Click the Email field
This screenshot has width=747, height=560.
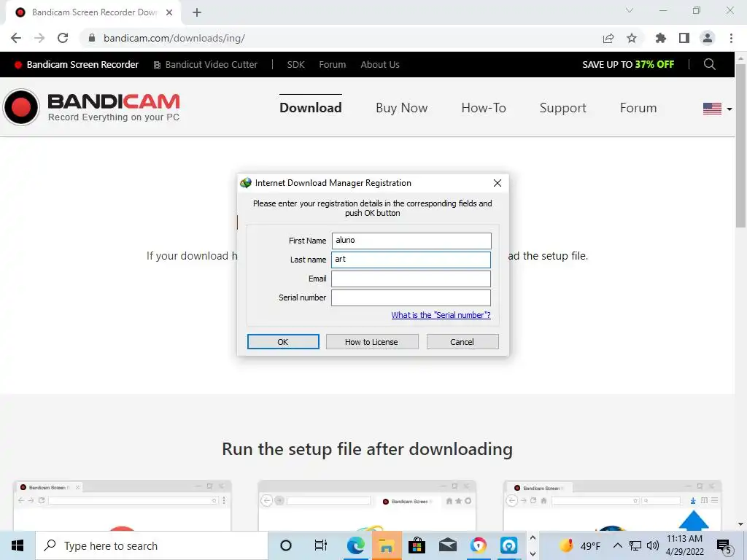click(411, 279)
